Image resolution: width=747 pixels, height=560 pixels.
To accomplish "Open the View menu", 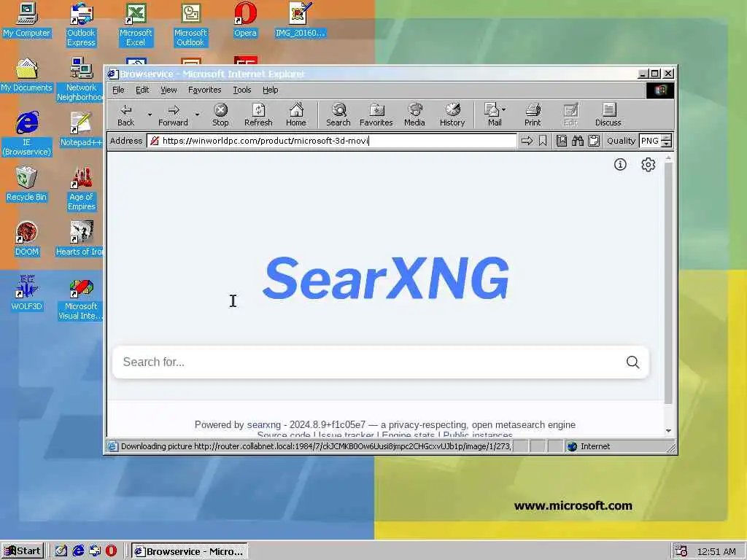I will [169, 90].
